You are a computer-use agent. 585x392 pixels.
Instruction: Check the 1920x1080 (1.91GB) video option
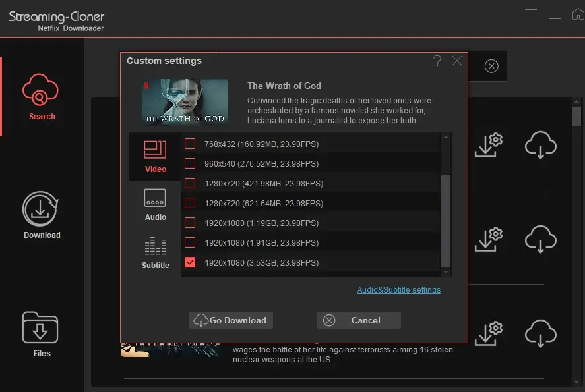pos(190,242)
